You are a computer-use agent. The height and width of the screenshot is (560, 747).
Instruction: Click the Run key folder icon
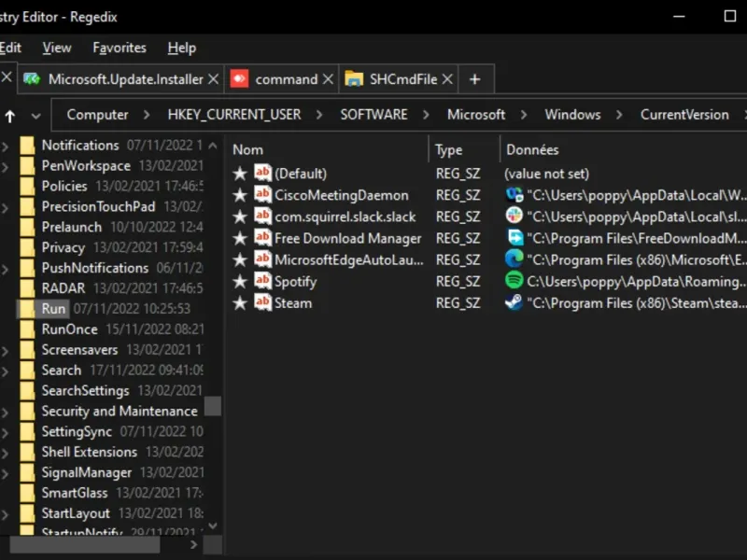coord(27,309)
